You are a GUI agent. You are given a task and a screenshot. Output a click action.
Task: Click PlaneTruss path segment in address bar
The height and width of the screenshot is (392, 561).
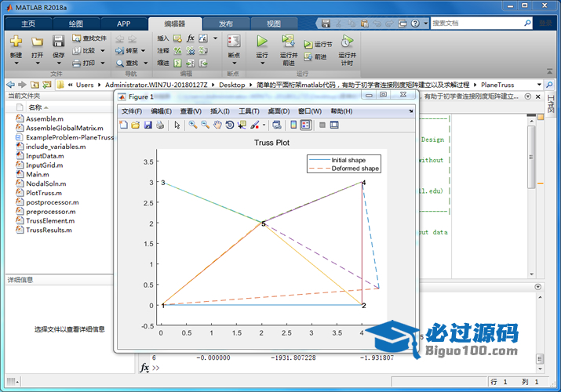click(497, 85)
